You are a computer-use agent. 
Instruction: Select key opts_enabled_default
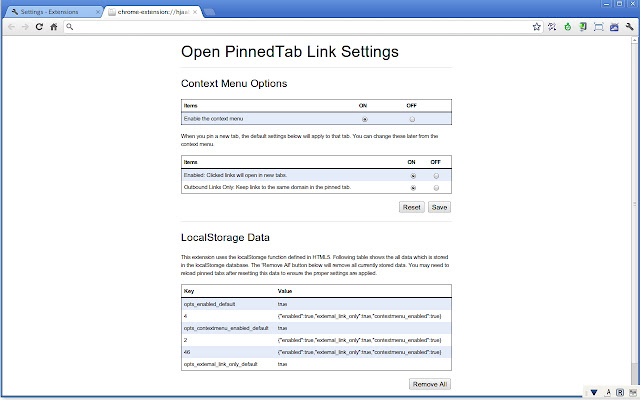[209, 304]
